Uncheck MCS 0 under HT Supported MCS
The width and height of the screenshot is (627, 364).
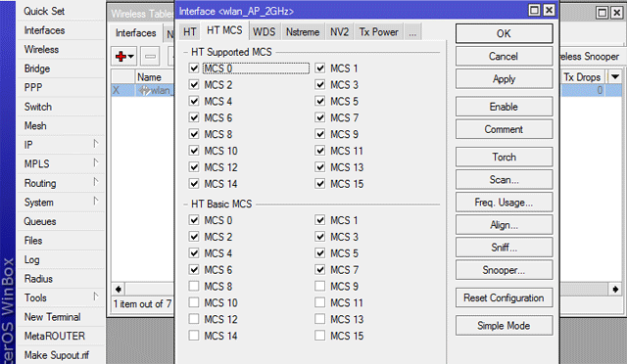194,68
